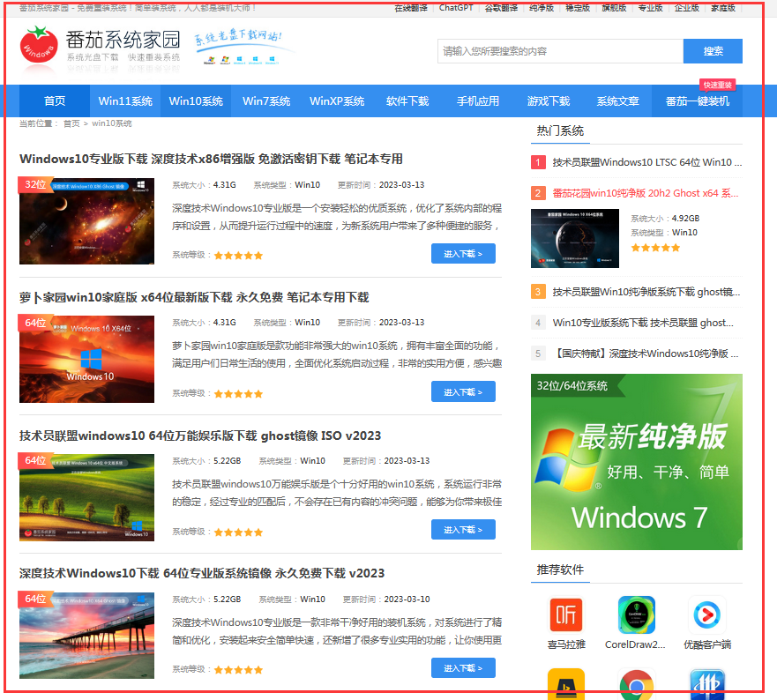Click 进入下载 for 萝卜家园win10家庭版

tap(463, 392)
